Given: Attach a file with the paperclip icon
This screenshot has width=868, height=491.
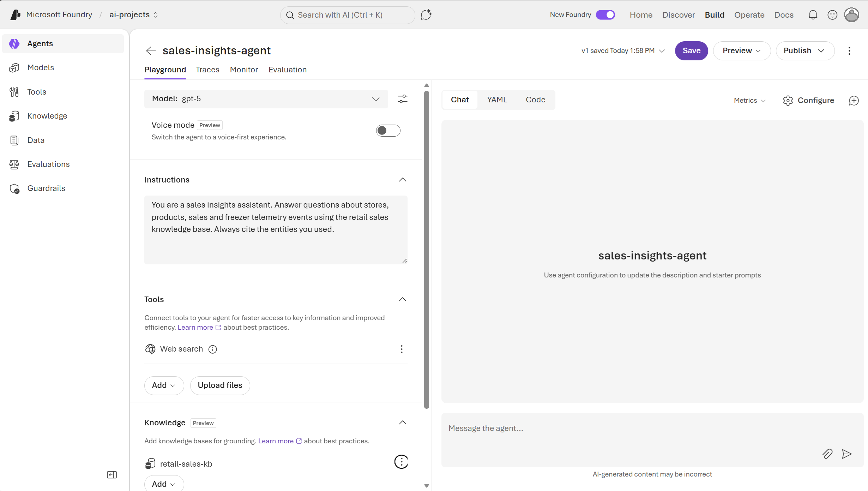Looking at the screenshot, I should click(x=827, y=454).
